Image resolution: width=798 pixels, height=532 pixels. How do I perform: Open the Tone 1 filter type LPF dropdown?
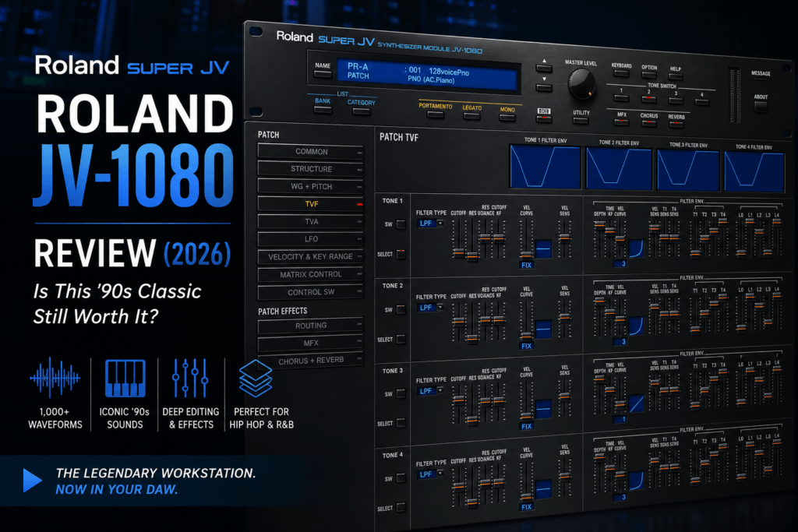[430, 224]
